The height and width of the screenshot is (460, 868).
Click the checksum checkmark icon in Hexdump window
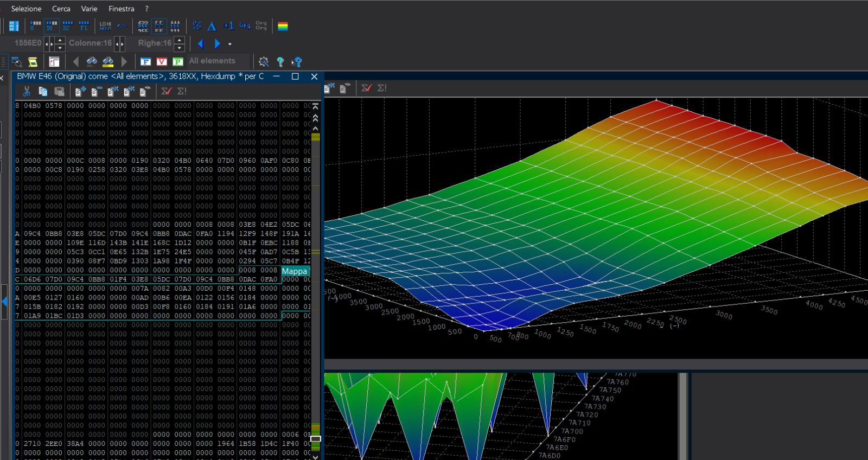coord(166,91)
